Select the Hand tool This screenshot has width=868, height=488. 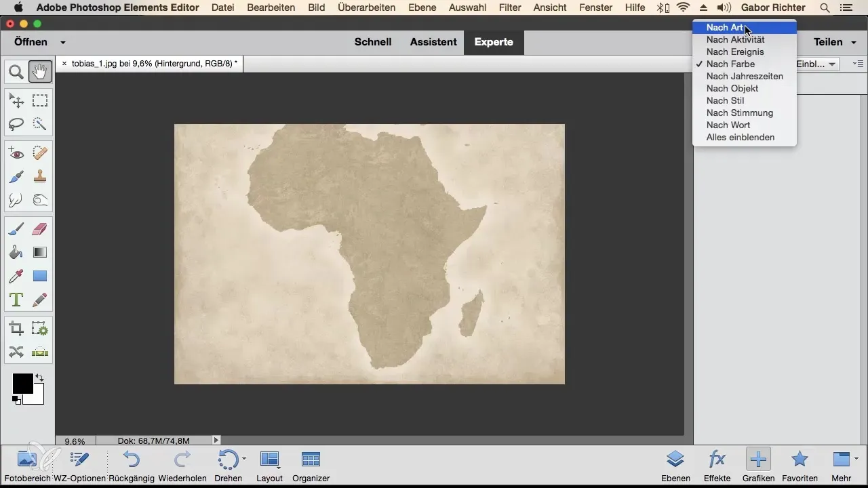click(40, 72)
